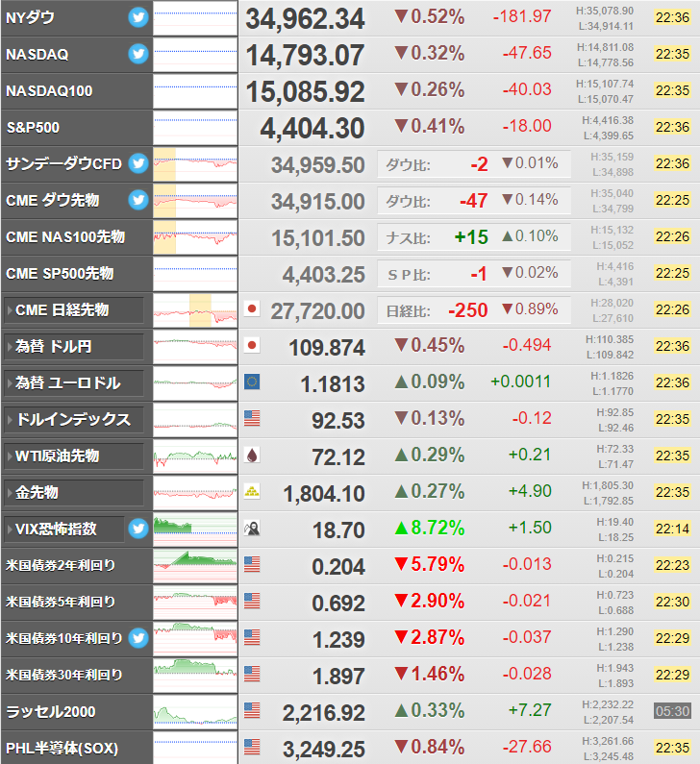Open mini chart for 米国債券30年利回り
Screen dimensions: 700x764
[x=195, y=676]
